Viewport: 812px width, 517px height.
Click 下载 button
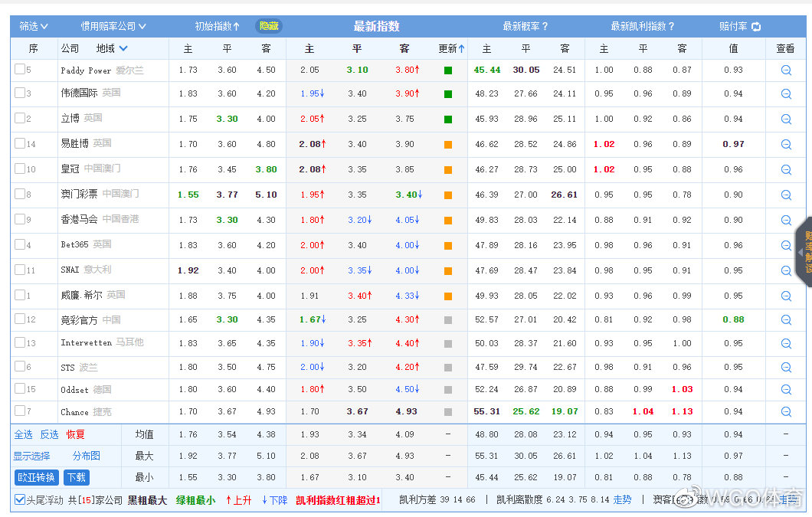point(77,477)
